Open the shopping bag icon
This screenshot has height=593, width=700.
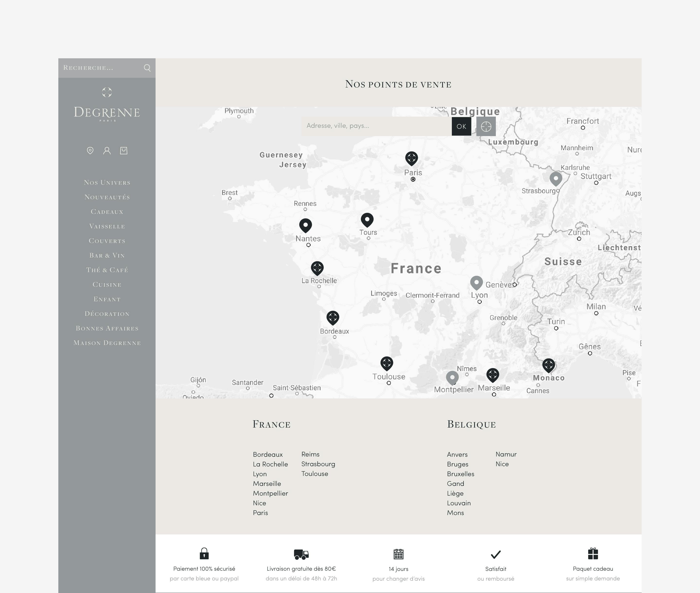tap(124, 151)
